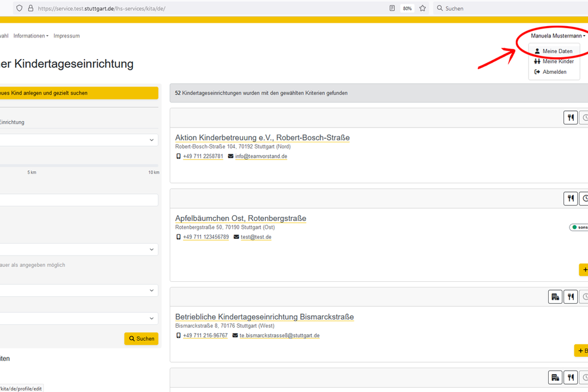Open the Apfelbäumchen Ost, Rotenbergstraße link
This screenshot has width=588, height=392.
pos(240,218)
